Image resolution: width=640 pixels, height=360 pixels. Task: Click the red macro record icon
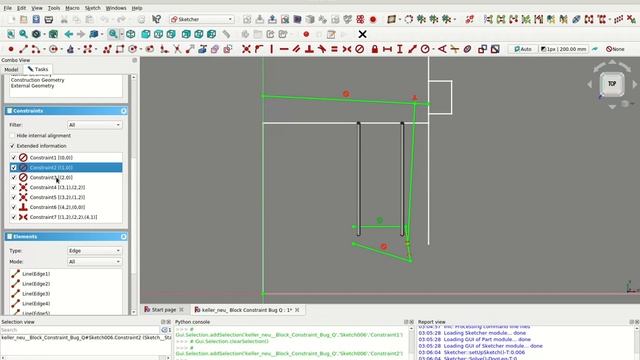(x=306, y=34)
